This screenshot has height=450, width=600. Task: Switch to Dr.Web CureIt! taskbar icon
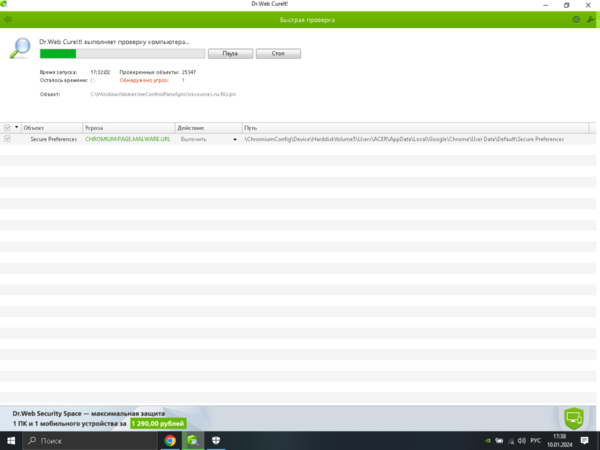click(x=193, y=441)
